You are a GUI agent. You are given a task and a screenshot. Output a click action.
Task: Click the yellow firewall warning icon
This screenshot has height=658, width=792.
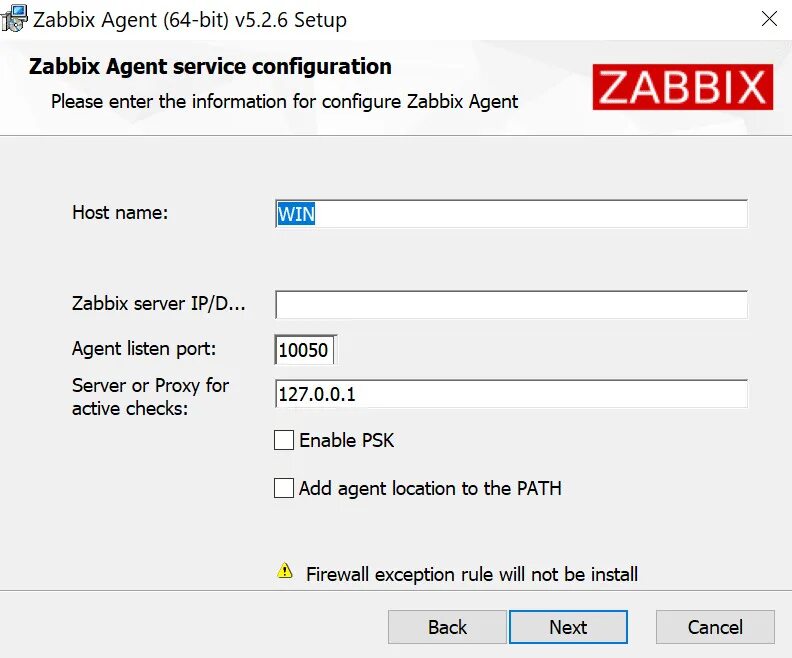point(285,572)
